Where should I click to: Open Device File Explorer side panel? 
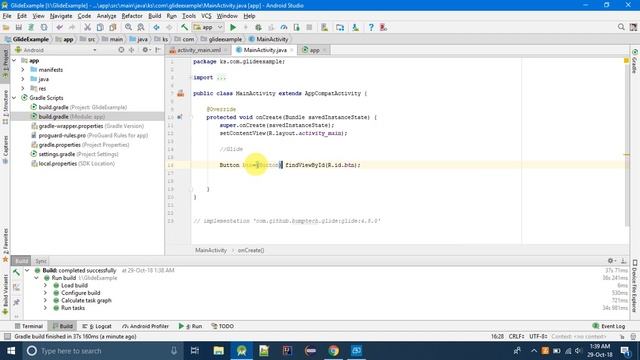[x=635, y=286]
